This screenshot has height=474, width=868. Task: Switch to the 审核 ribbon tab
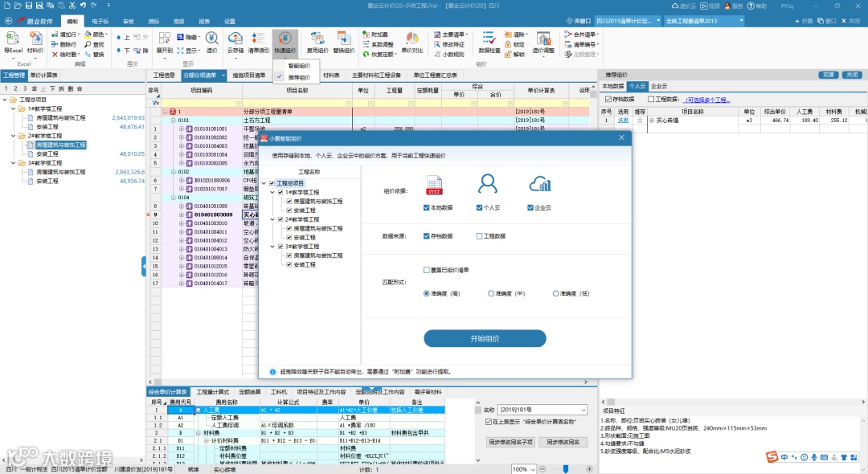(129, 21)
